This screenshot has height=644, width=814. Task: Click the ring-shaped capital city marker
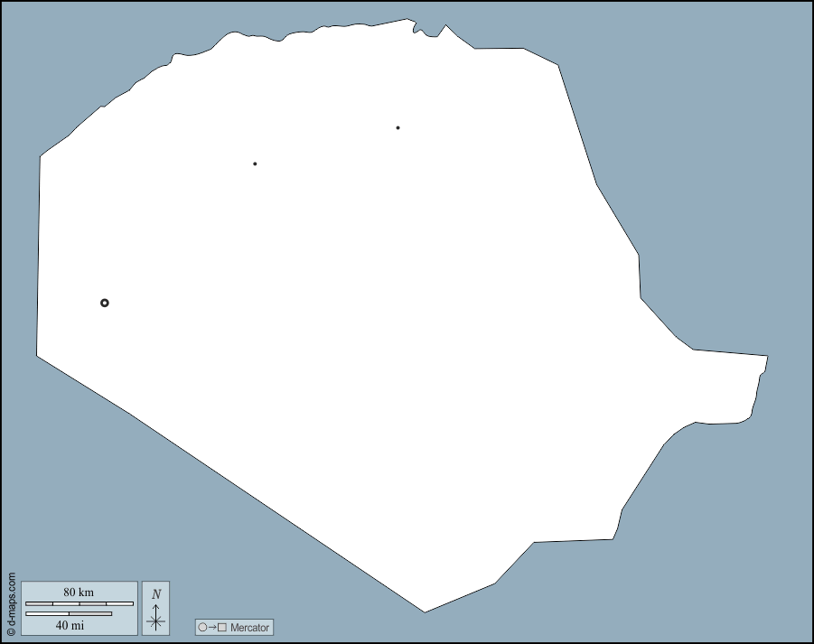(105, 303)
